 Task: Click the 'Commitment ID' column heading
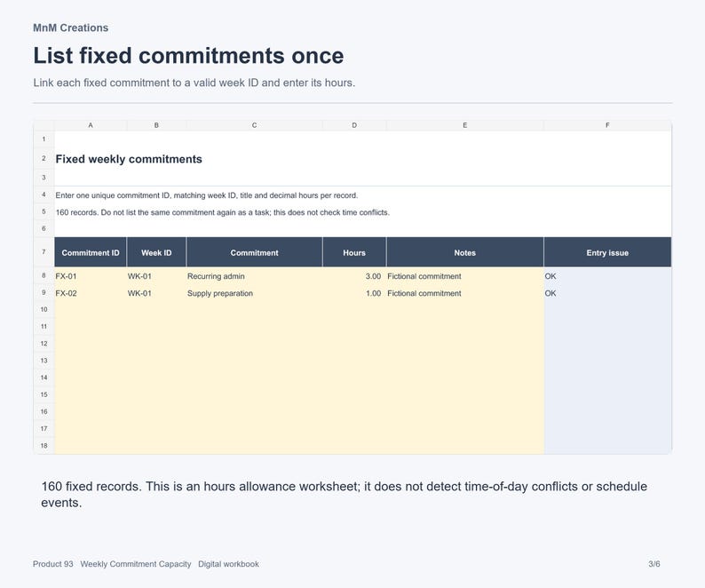91,252
